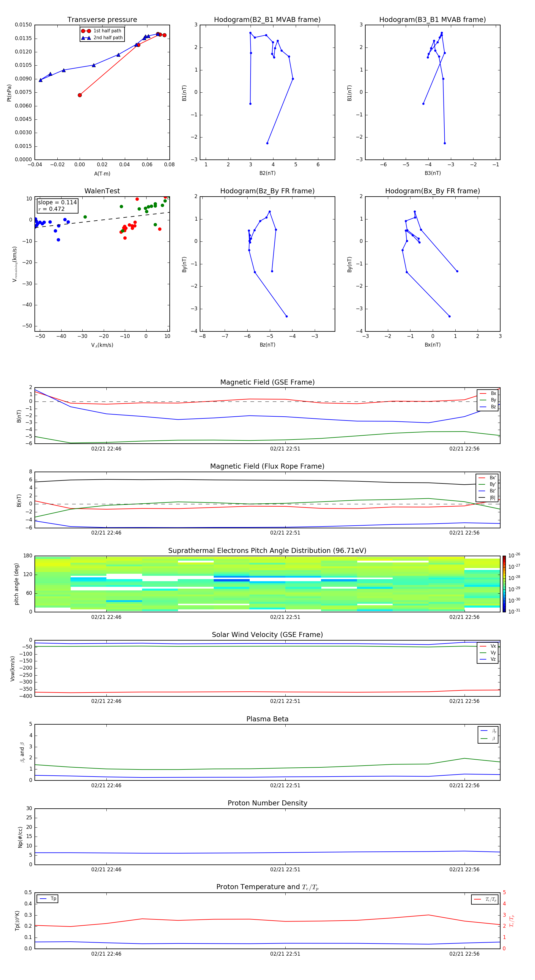
Task: Click the "Hodogram(B2_B1 MVAB frame)" title
Action: coord(267,20)
